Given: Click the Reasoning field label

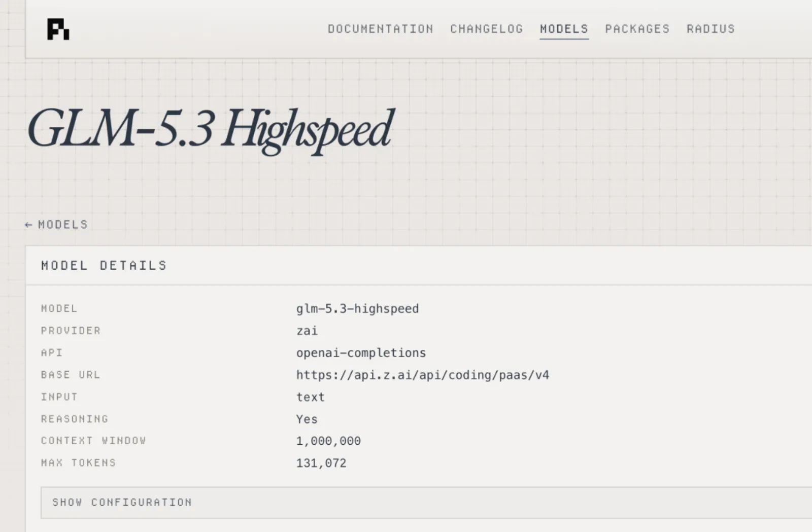Looking at the screenshot, I should tap(75, 419).
